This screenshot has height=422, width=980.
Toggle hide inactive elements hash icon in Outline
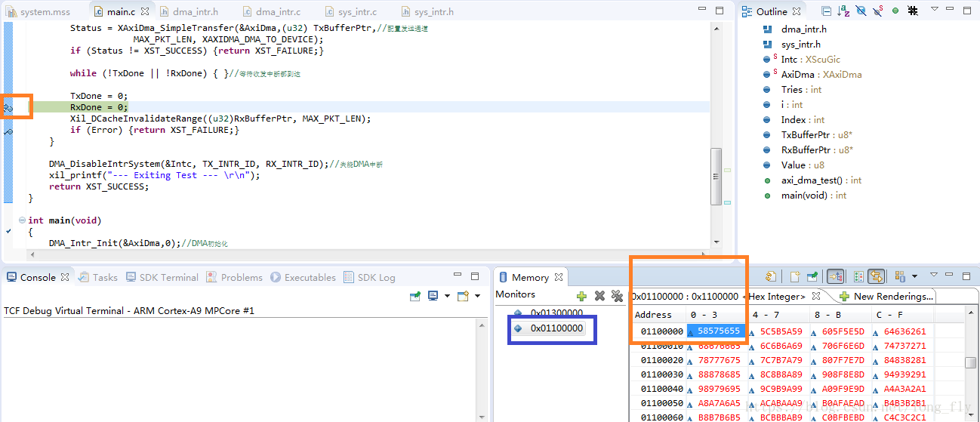(x=913, y=11)
